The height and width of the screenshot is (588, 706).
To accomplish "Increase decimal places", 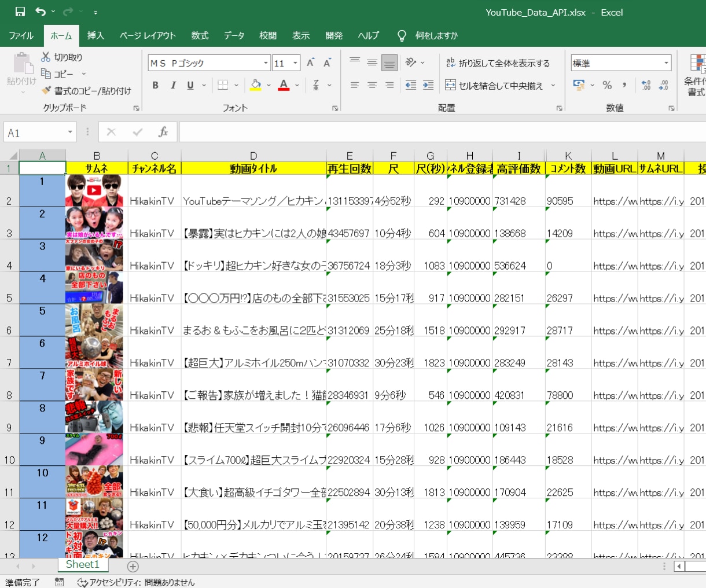I will click(646, 86).
